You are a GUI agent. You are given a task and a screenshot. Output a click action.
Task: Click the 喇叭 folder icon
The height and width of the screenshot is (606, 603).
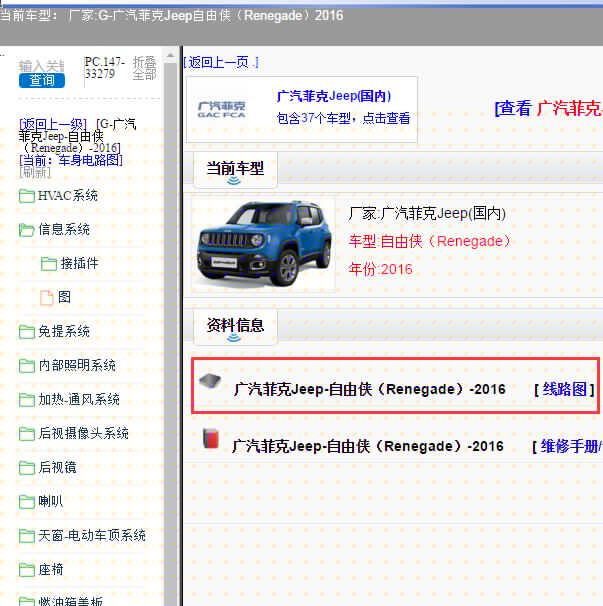(27, 501)
